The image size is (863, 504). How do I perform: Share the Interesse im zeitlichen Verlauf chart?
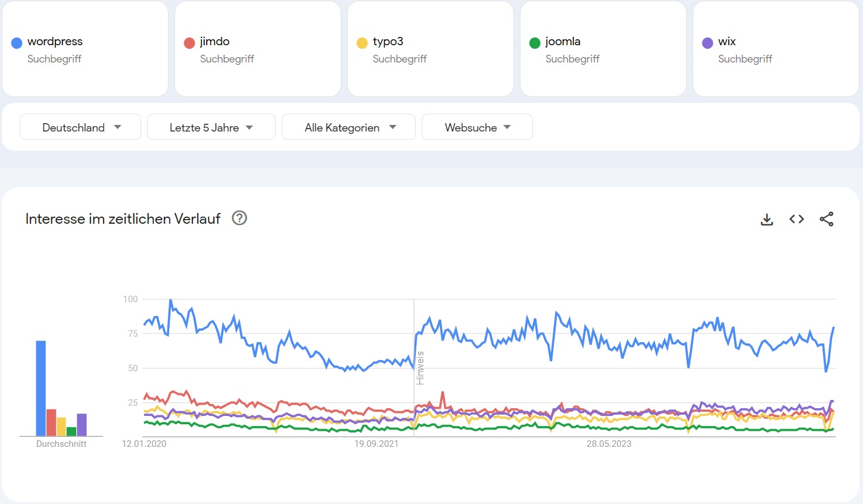pos(827,219)
